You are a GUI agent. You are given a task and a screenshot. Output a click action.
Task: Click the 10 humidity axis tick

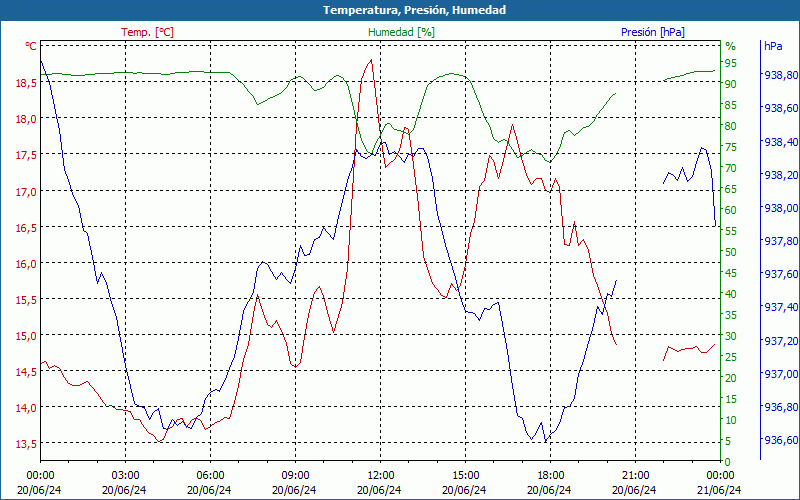point(731,420)
